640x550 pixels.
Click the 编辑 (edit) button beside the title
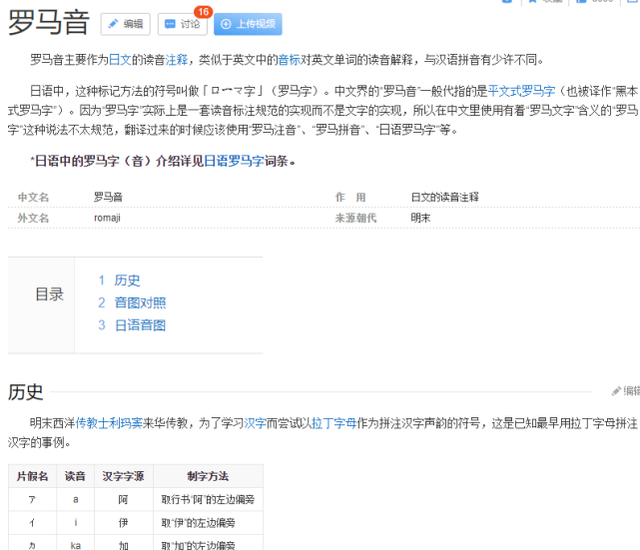point(125,24)
